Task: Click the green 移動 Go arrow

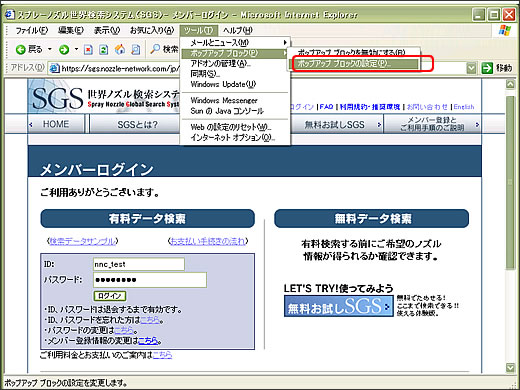Action: click(487, 68)
